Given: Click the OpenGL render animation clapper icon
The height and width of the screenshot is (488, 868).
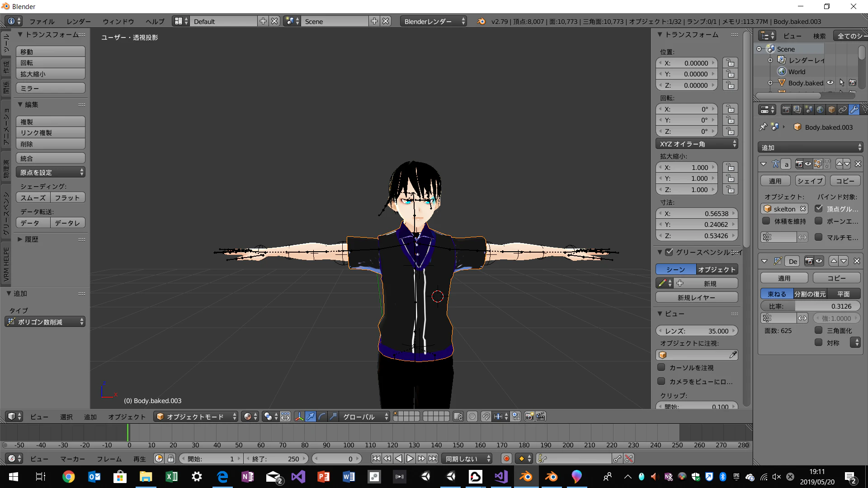Looking at the screenshot, I should (x=541, y=417).
